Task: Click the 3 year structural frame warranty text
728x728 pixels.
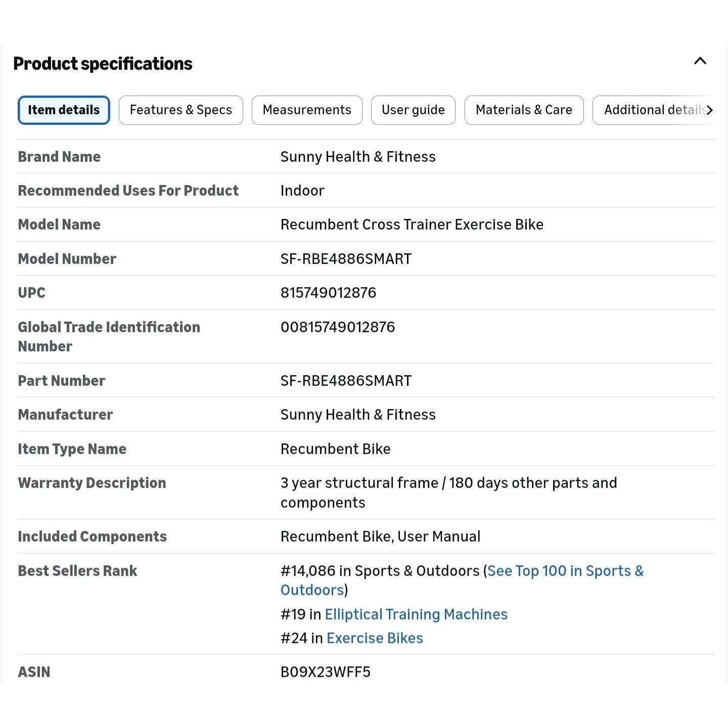Action: (x=449, y=492)
